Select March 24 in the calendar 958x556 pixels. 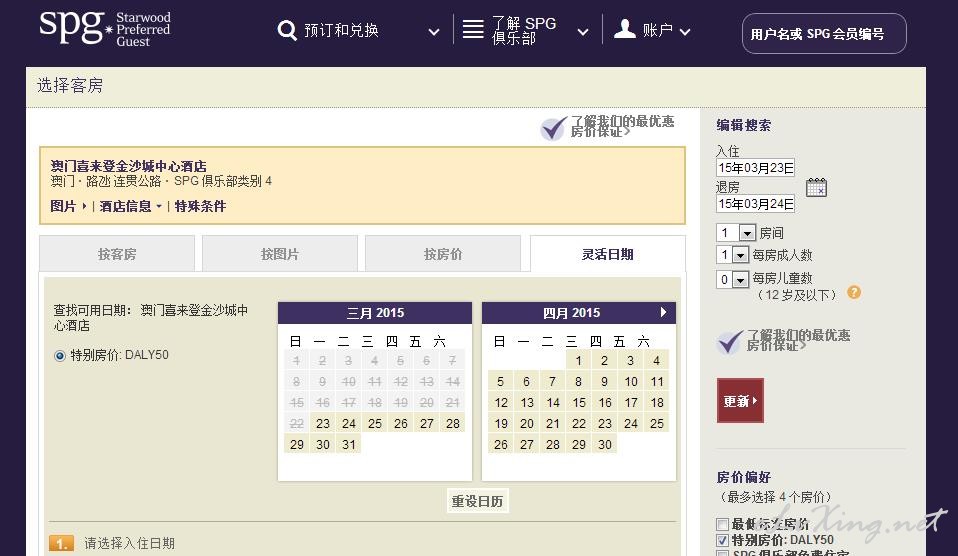(349, 423)
